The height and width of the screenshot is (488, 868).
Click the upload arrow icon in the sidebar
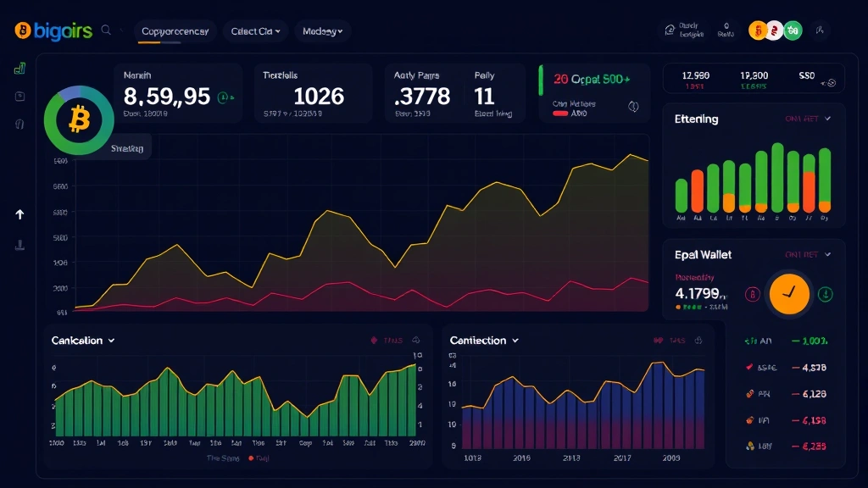point(19,213)
